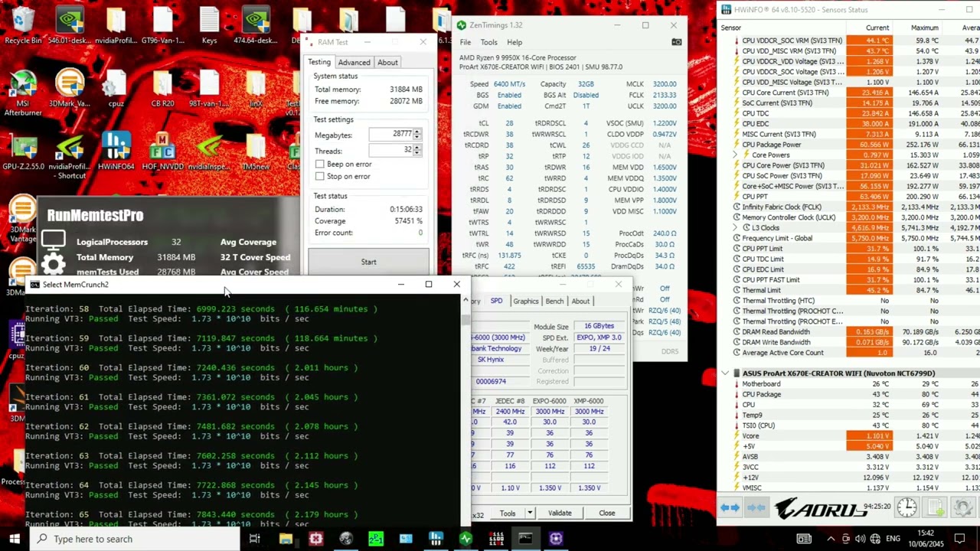Open the HWiNFO taskbar icon

[x=436, y=539]
